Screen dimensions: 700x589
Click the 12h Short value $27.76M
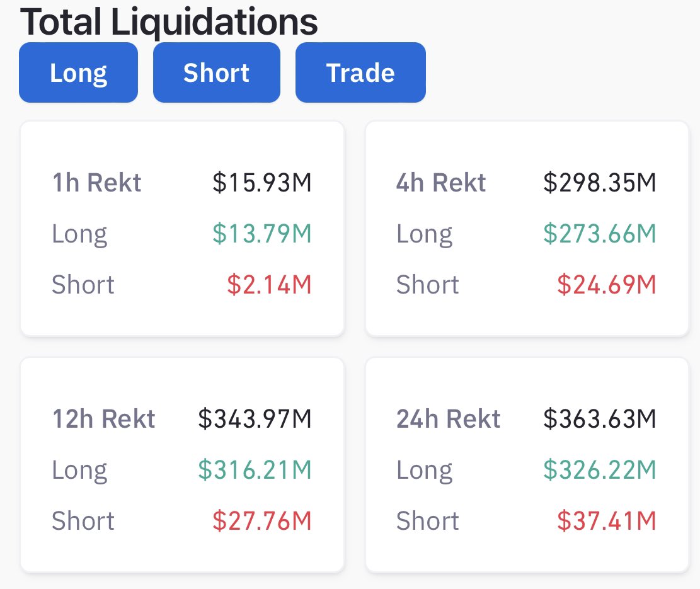262,520
